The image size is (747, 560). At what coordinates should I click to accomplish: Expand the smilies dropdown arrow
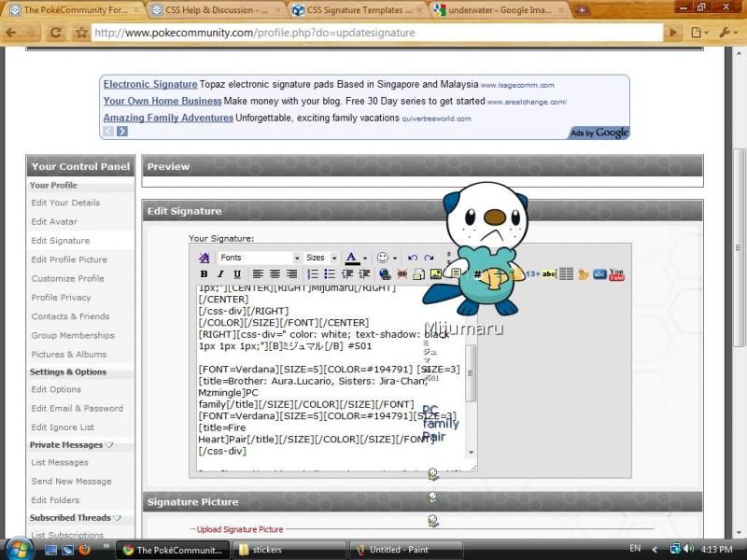pos(395,259)
